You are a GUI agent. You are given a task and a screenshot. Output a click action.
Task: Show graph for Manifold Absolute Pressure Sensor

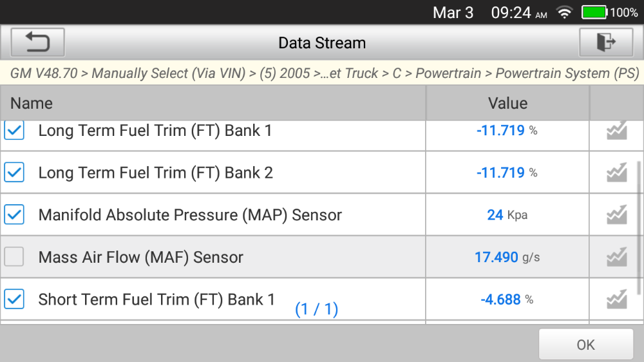point(616,214)
